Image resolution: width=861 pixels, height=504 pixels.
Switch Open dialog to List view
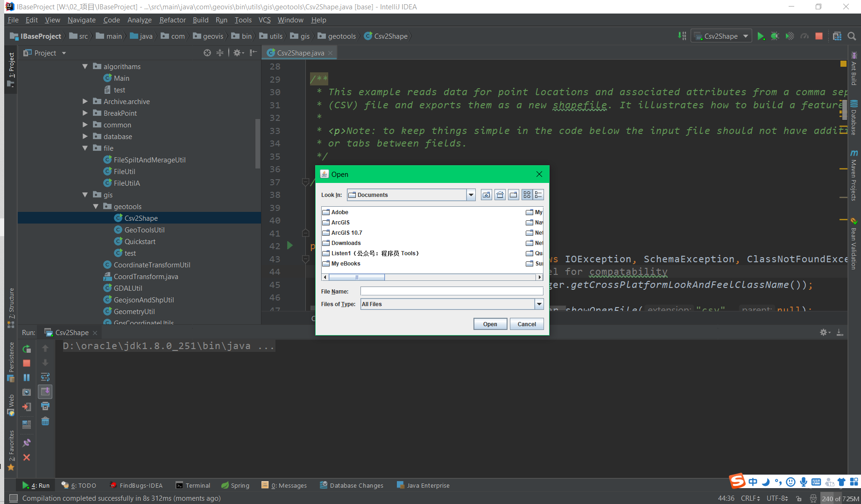pyautogui.click(x=527, y=195)
